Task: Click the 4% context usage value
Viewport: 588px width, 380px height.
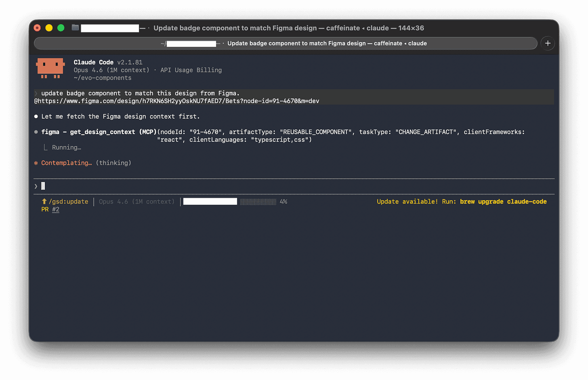Action: [x=283, y=202]
